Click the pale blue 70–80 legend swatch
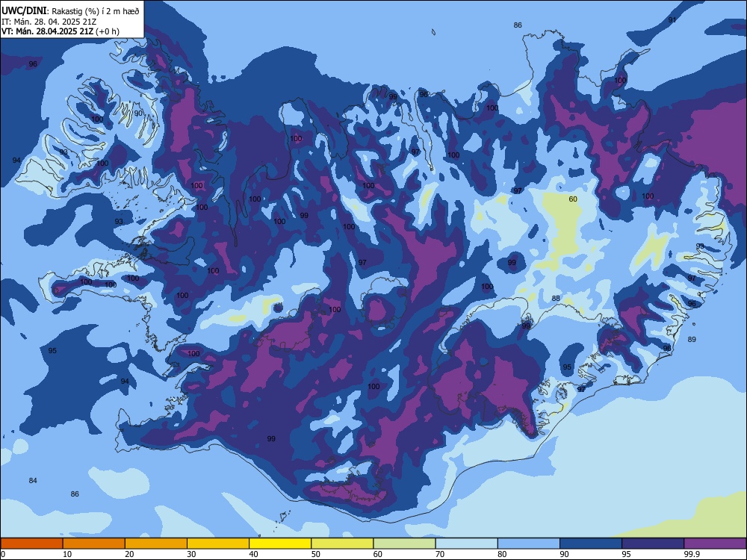The height and width of the screenshot is (560, 747). tap(467, 544)
